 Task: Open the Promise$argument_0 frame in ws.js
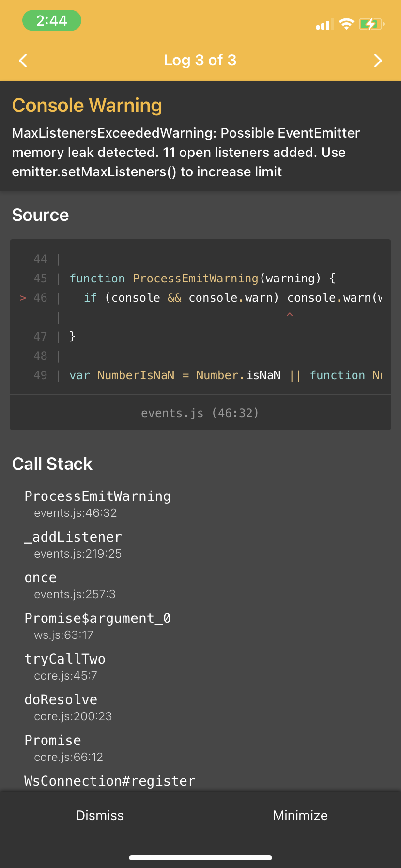(98, 618)
